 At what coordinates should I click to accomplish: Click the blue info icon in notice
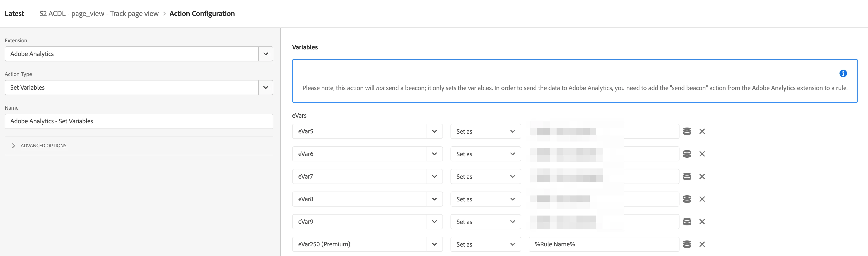843,73
